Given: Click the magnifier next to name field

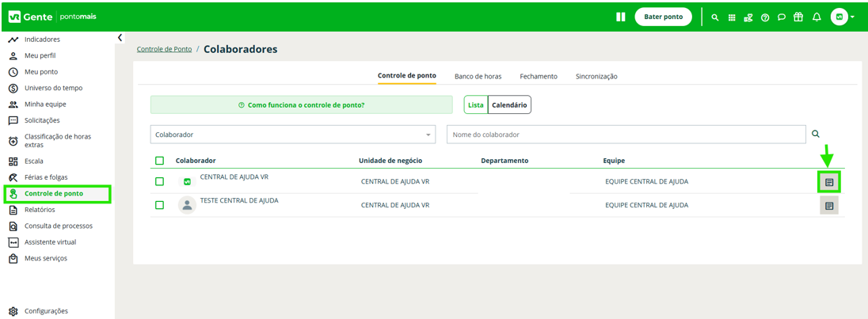Looking at the screenshot, I should [x=816, y=135].
